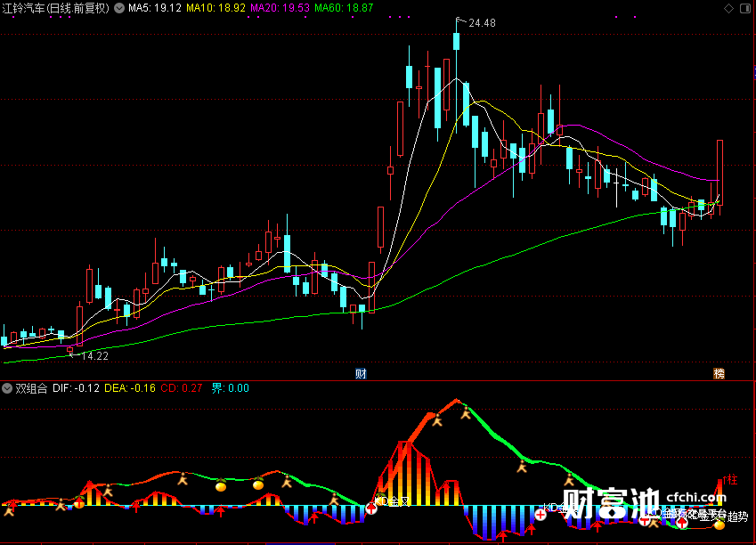Click the red ↑柱 label
Viewport: 756px width, 545px height.
click(730, 479)
